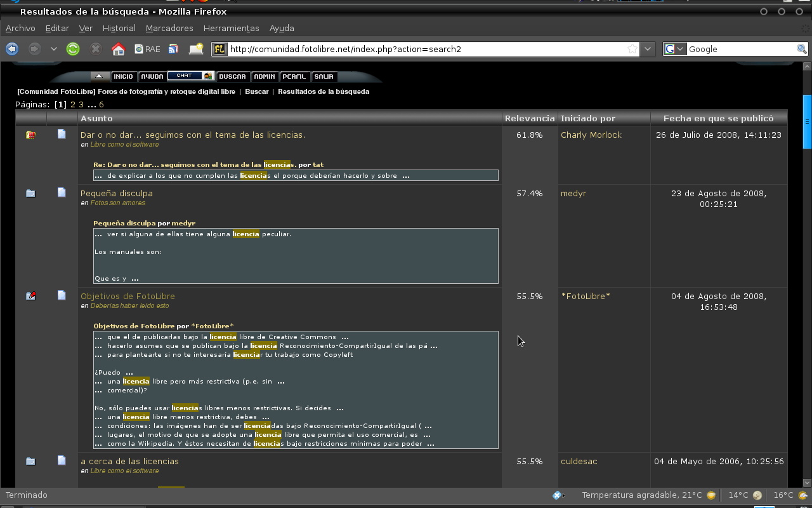Open the Marcadores menu
This screenshot has width=812, height=508.
(x=169, y=28)
